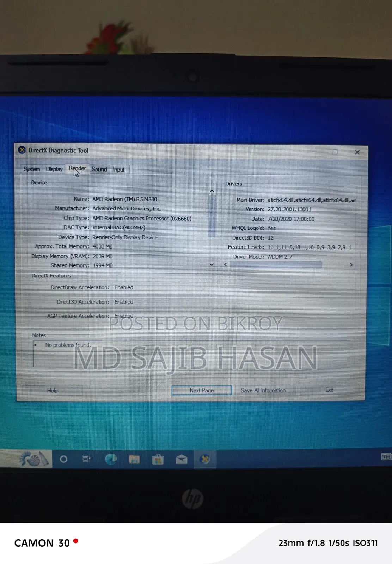The width and height of the screenshot is (392, 564).
Task: Click the 2039 MB VRAM value
Action: pos(103,256)
